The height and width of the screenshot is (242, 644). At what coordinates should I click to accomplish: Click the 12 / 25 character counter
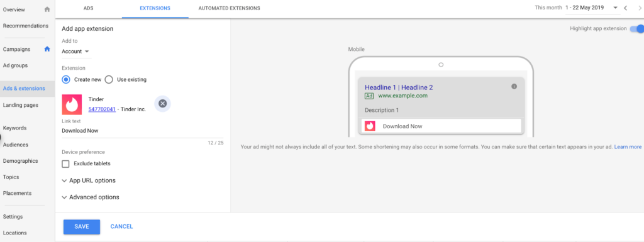[216, 143]
